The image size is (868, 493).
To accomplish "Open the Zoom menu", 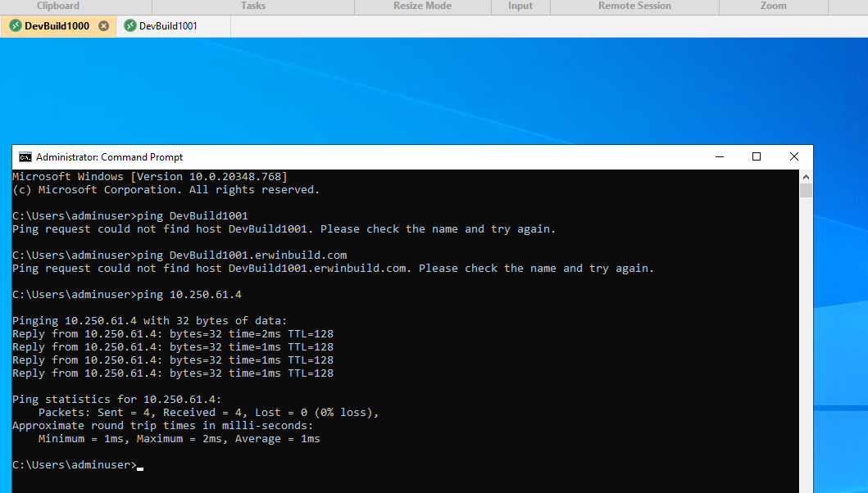I will pos(772,6).
